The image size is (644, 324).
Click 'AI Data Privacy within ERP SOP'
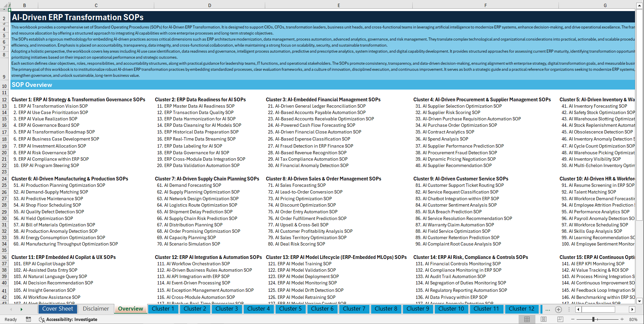(451, 297)
